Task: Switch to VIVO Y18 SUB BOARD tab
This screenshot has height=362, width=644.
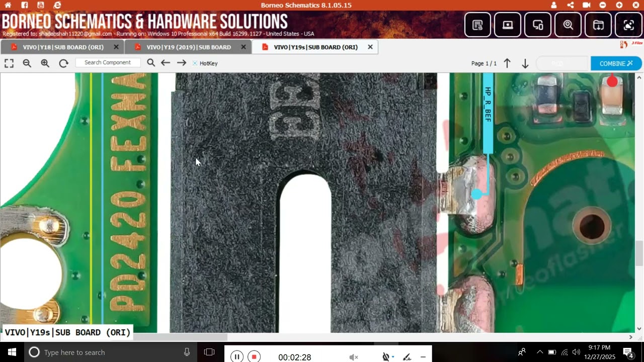Action: click(62, 47)
